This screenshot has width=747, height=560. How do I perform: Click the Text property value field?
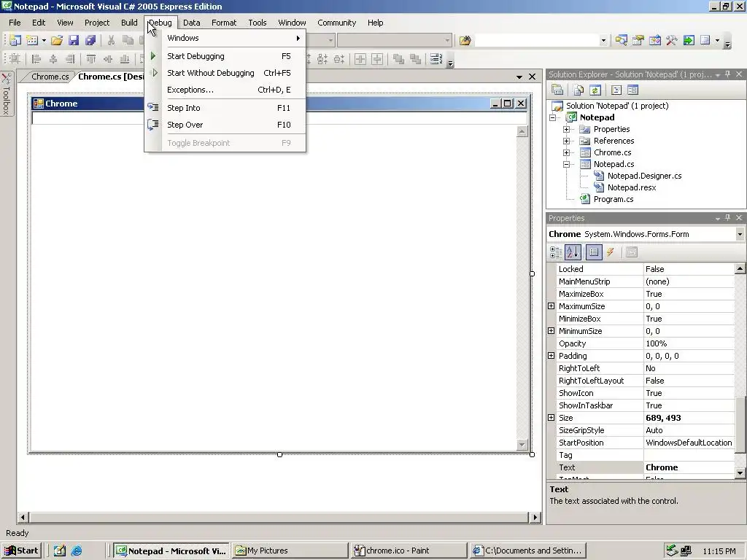pyautogui.click(x=689, y=467)
